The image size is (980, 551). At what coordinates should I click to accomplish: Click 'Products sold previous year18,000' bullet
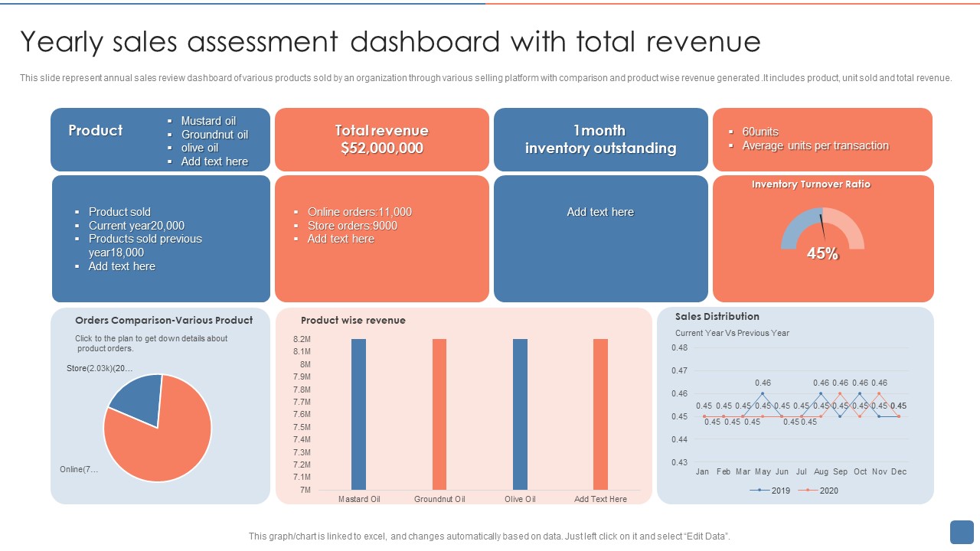pos(145,246)
